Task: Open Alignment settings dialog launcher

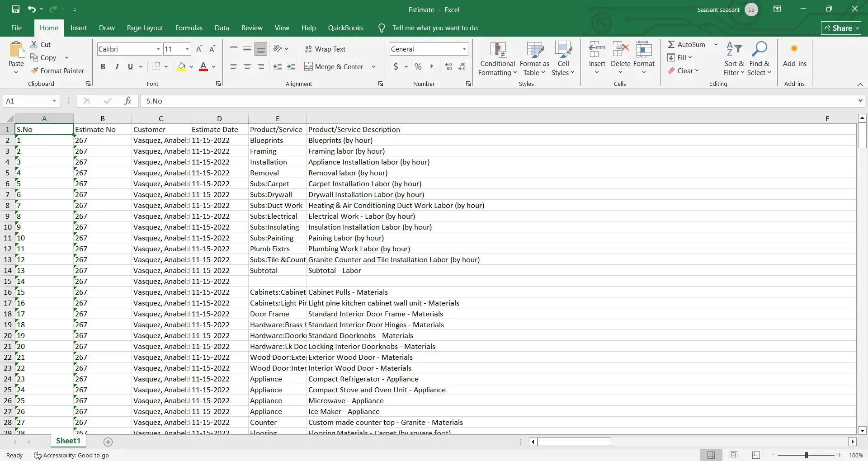Action: [x=381, y=84]
